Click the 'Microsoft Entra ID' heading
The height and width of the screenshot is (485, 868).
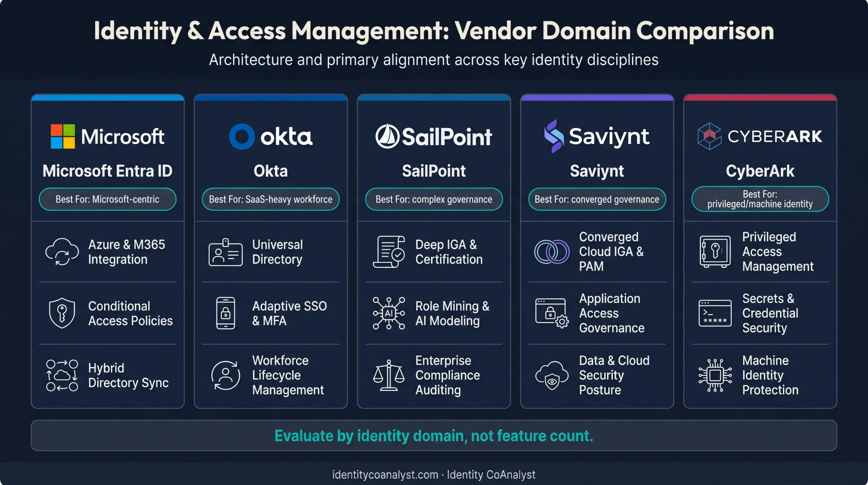[108, 171]
